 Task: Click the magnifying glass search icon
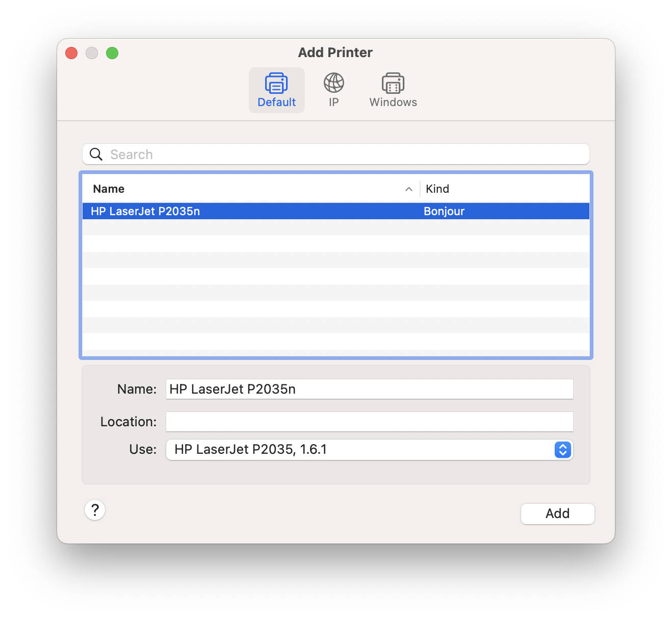(96, 154)
